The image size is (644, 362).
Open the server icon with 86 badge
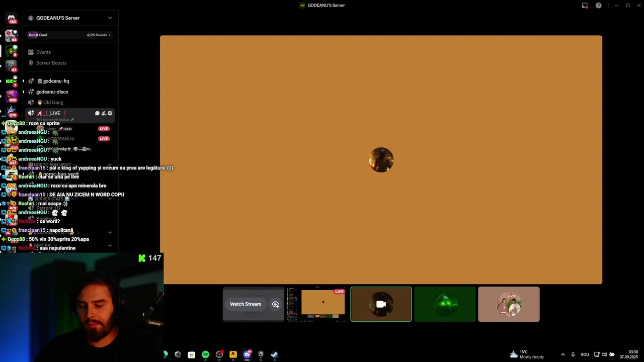pyautogui.click(x=11, y=35)
